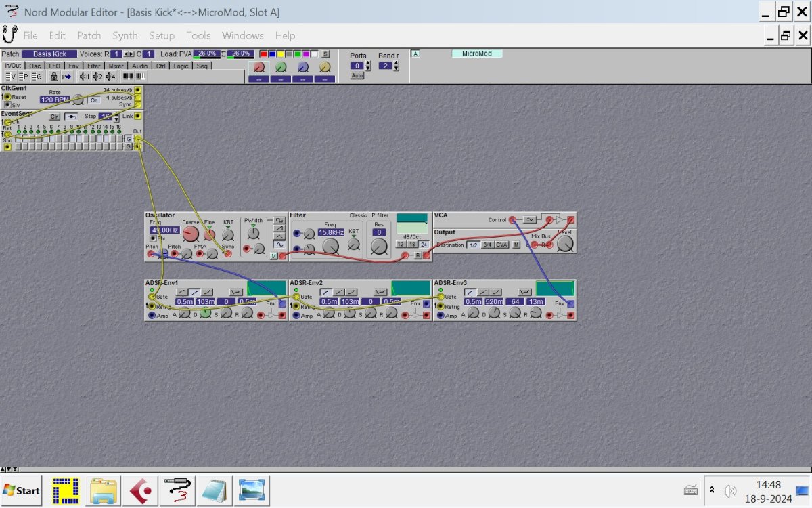Viewport: 812px width, 508px height.
Task: Open the File menu
Action: (x=30, y=35)
